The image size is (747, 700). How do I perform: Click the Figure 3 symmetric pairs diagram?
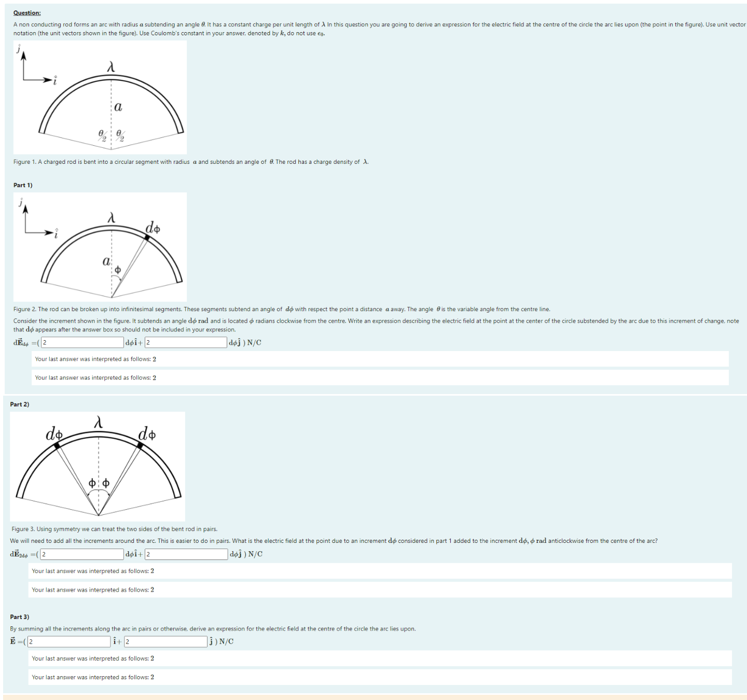tap(98, 467)
